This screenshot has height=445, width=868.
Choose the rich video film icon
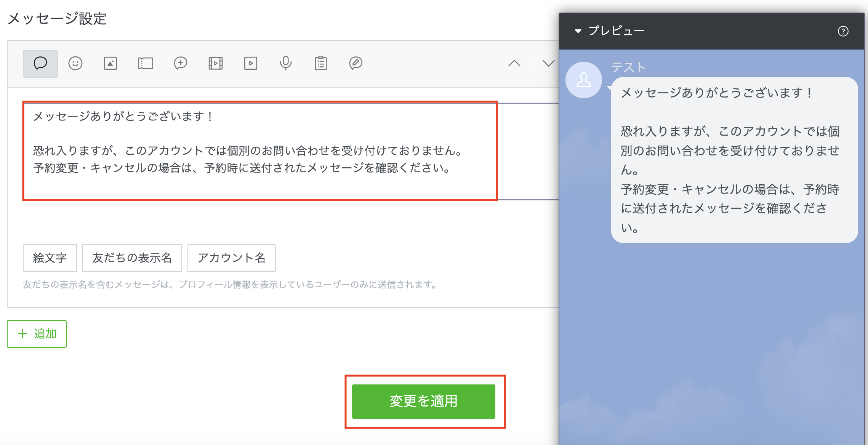click(x=216, y=63)
